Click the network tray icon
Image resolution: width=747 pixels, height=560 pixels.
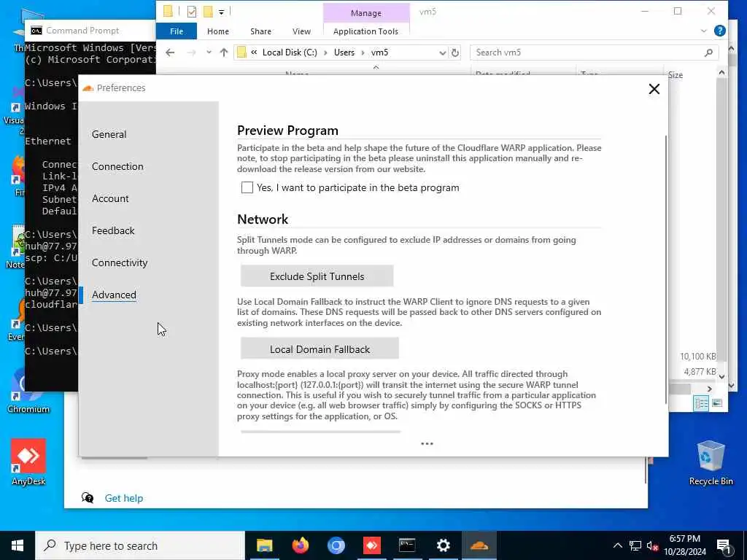pos(635,545)
